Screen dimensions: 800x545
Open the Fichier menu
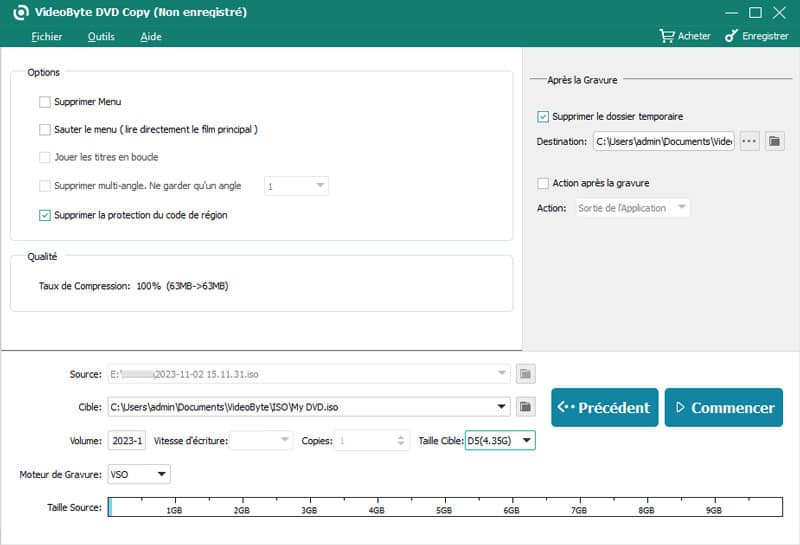[x=46, y=36]
